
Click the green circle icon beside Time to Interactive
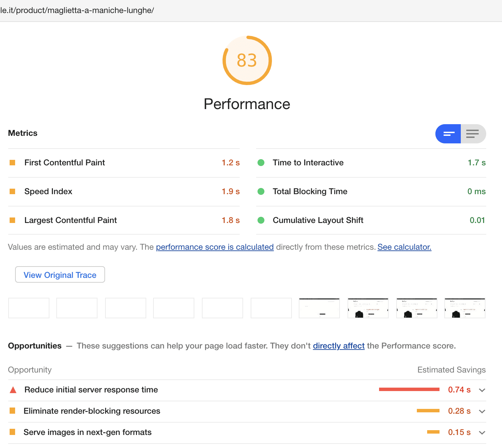click(261, 163)
